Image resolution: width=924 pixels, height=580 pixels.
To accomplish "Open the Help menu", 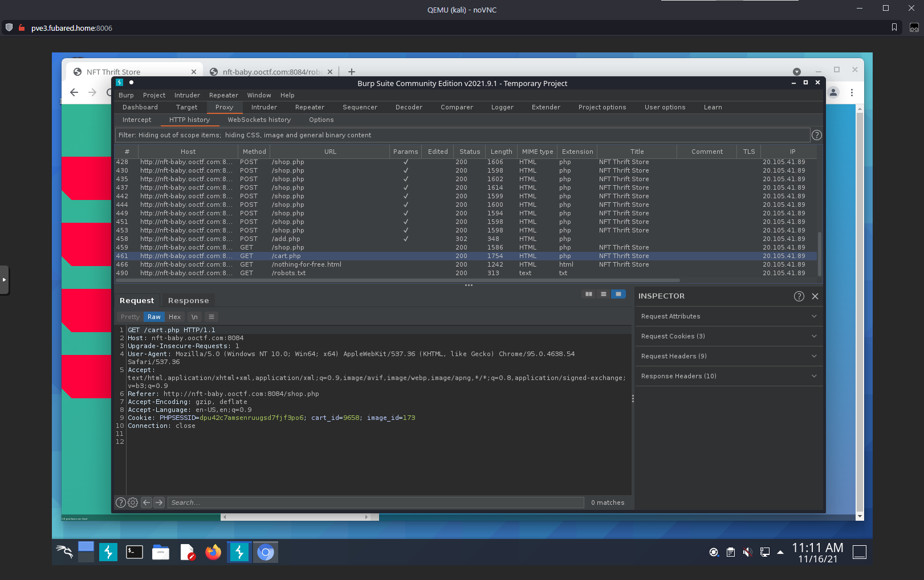I will coord(287,95).
